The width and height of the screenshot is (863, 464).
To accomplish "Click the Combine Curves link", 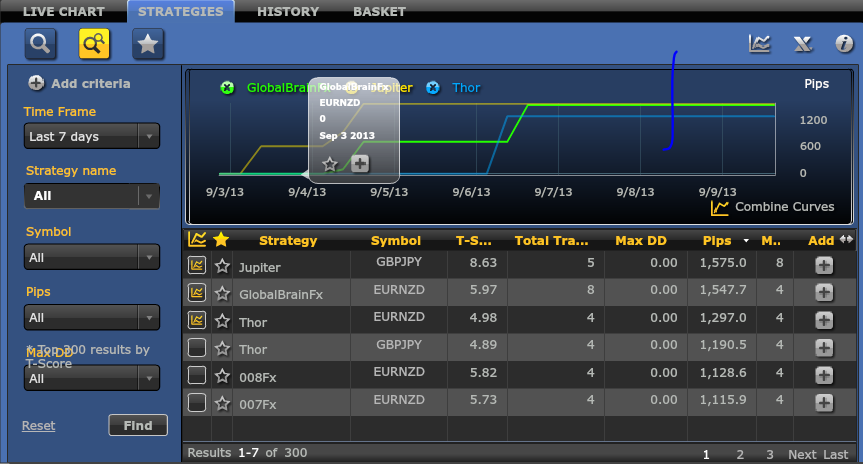I will (784, 207).
